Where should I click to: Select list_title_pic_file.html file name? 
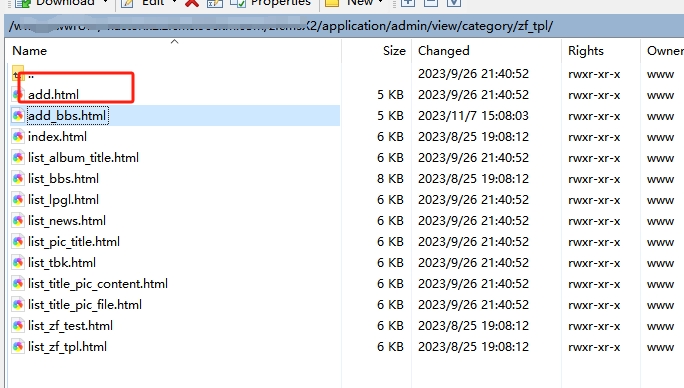click(x=85, y=305)
